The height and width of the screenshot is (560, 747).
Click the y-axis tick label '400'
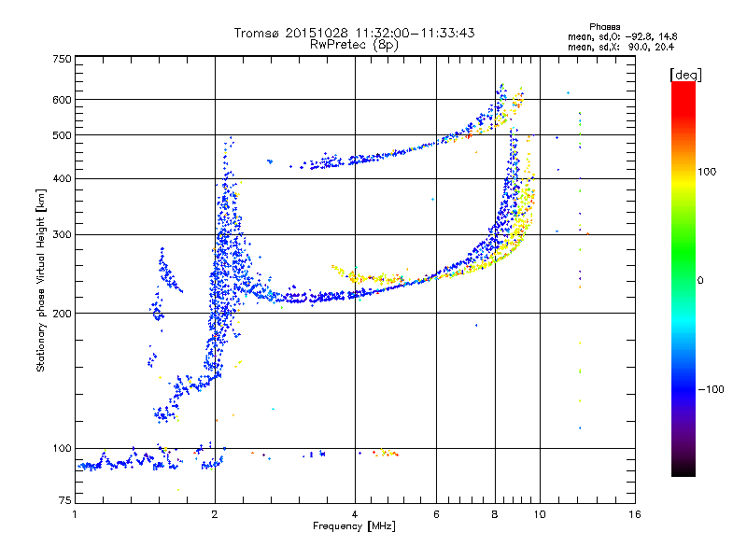pyautogui.click(x=62, y=179)
